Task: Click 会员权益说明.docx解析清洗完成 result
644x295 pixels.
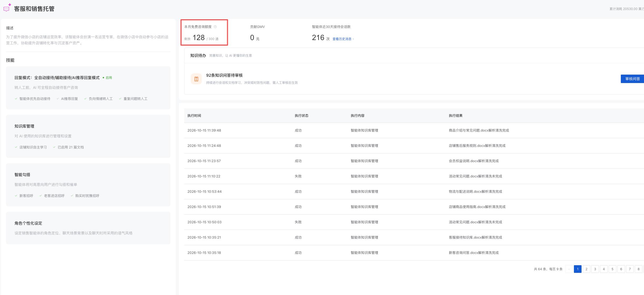Action: pyautogui.click(x=474, y=161)
